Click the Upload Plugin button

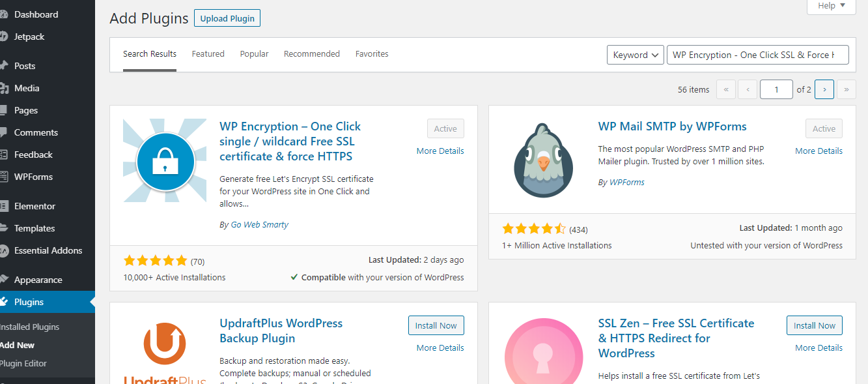click(227, 18)
